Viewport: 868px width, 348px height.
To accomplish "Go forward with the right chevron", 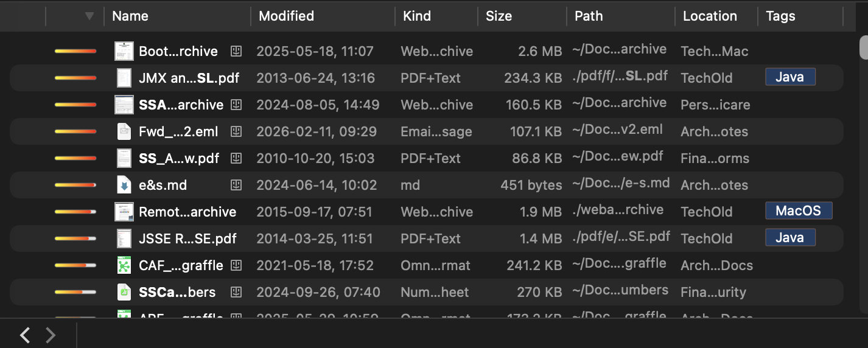I will [51, 335].
